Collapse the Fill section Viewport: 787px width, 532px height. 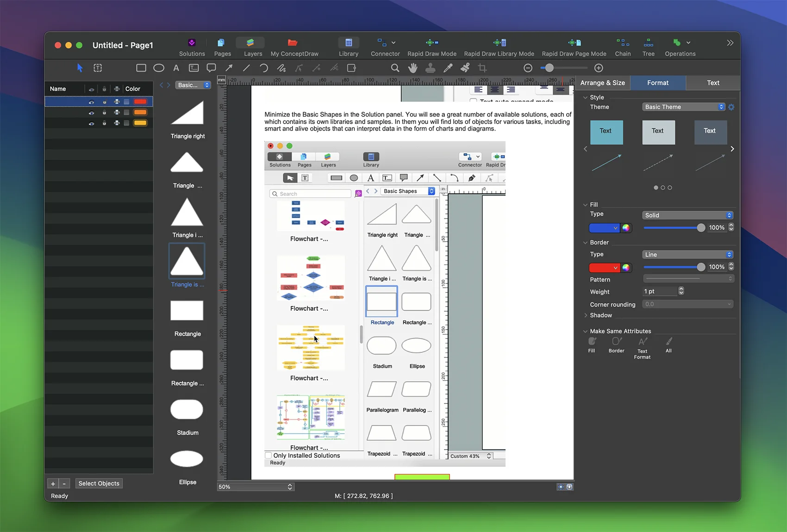tap(585, 205)
